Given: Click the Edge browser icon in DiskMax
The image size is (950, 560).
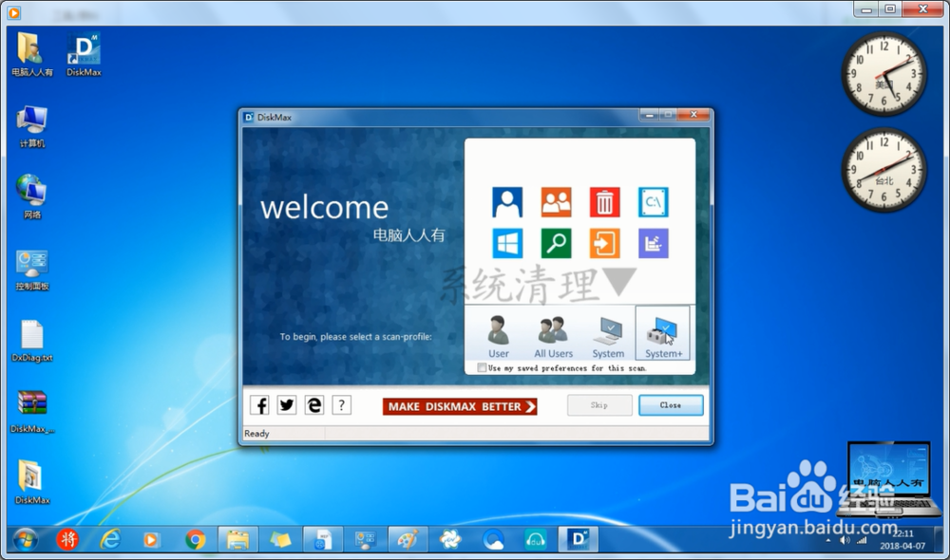Looking at the screenshot, I should [x=313, y=405].
